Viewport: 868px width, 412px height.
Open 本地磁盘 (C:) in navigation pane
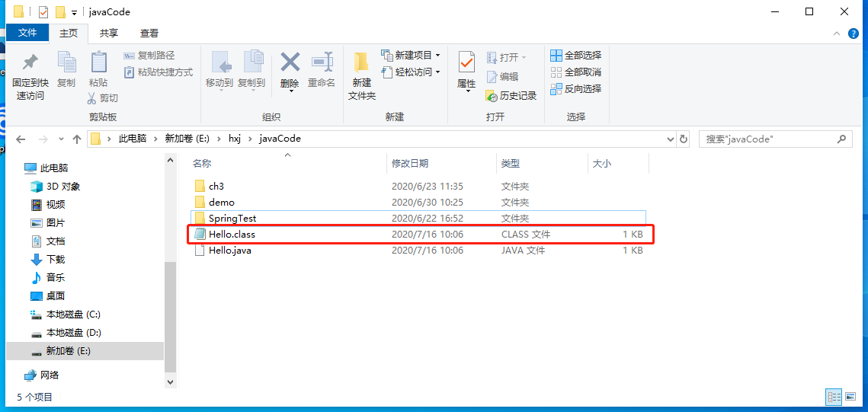point(66,314)
